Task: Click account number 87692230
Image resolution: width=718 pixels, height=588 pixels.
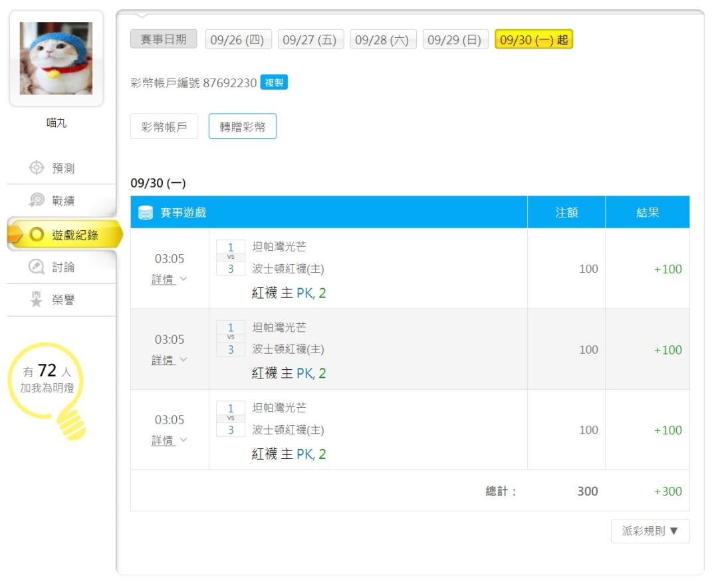Action: [230, 83]
